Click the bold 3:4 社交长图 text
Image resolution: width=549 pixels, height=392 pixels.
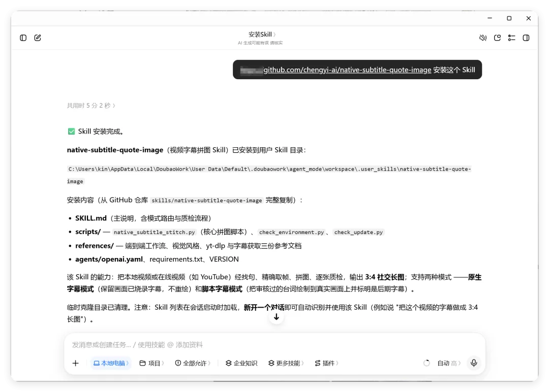384,277
